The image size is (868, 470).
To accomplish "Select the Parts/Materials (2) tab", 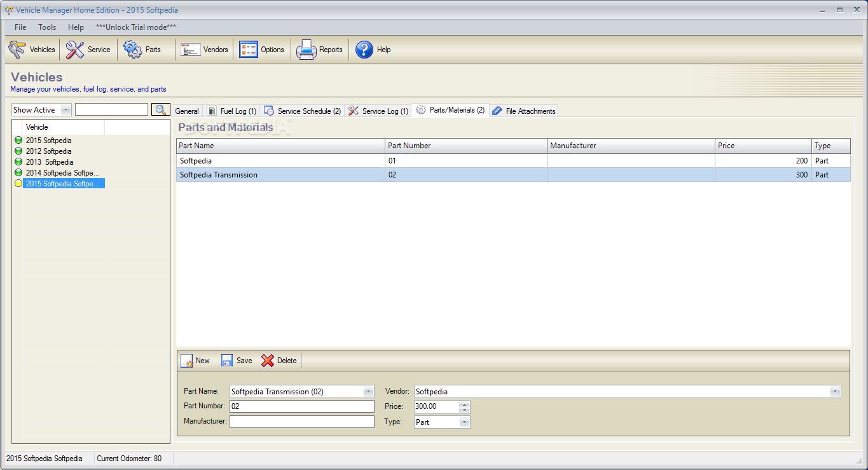I will (x=450, y=110).
